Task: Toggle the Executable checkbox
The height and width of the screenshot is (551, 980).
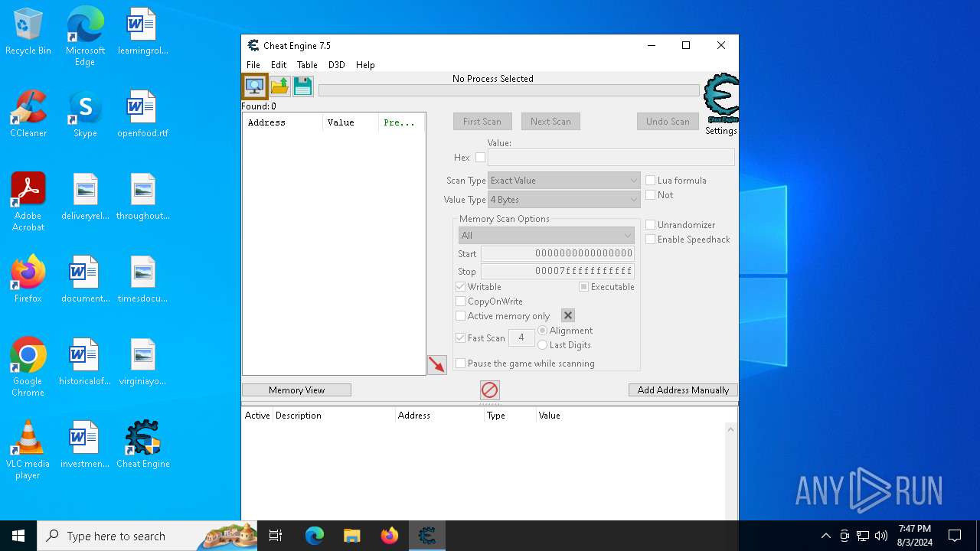Action: (583, 287)
